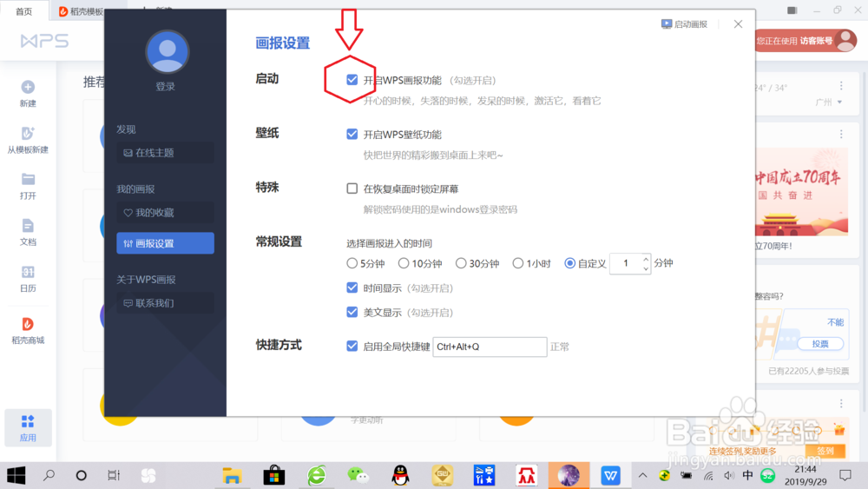Open weather card three-dot menu
This screenshot has height=489, width=868.
841,86
